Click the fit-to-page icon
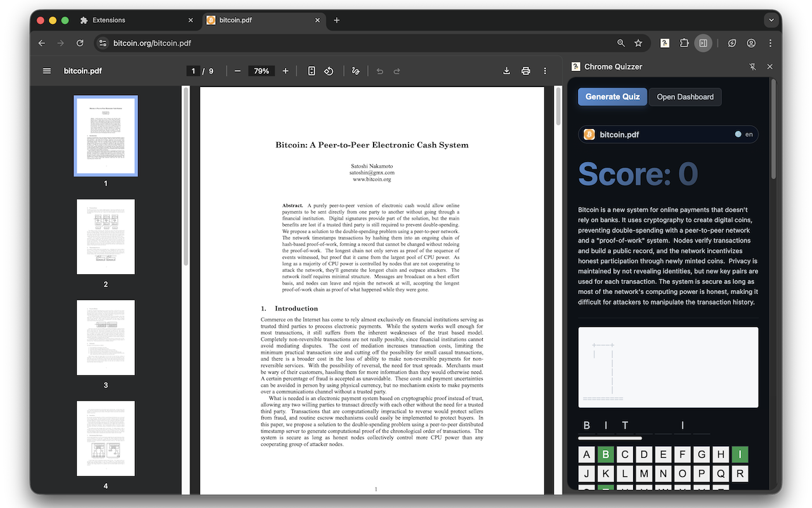Viewport: 812px width, 508px height. 311,70
